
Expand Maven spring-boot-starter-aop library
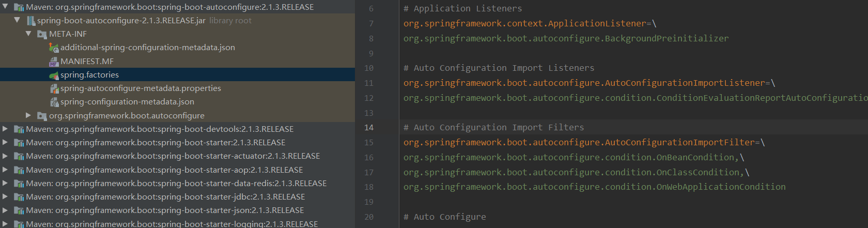pyautogui.click(x=5, y=170)
